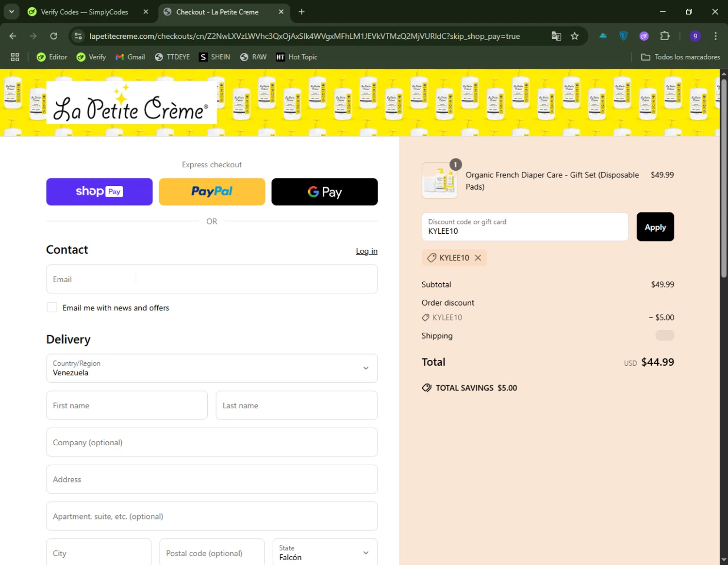Viewport: 728px width, 565px height.
Task: Open the Chrome profile avatar
Action: pyautogui.click(x=695, y=36)
